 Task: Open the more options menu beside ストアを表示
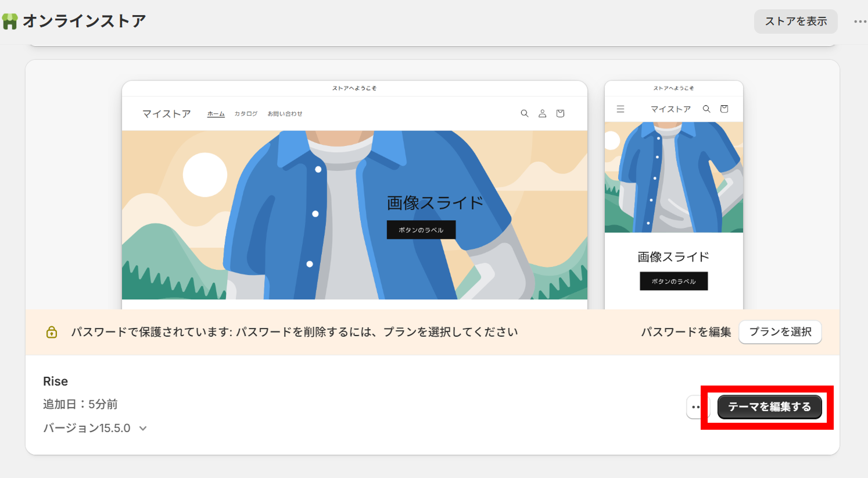point(860,22)
